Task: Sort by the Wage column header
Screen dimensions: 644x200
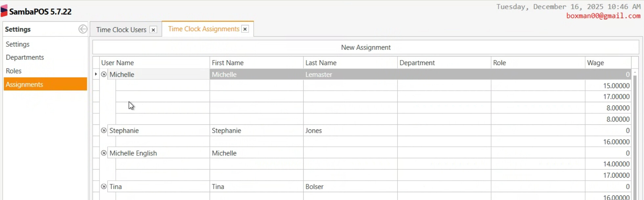Action: 595,63
